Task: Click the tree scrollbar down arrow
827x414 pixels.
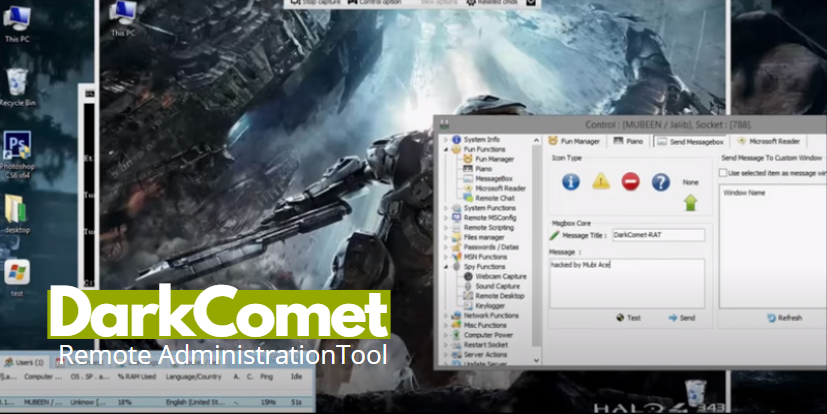Action: click(x=536, y=360)
